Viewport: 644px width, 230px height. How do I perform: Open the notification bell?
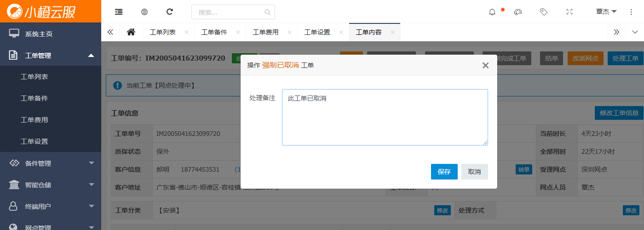(x=492, y=12)
